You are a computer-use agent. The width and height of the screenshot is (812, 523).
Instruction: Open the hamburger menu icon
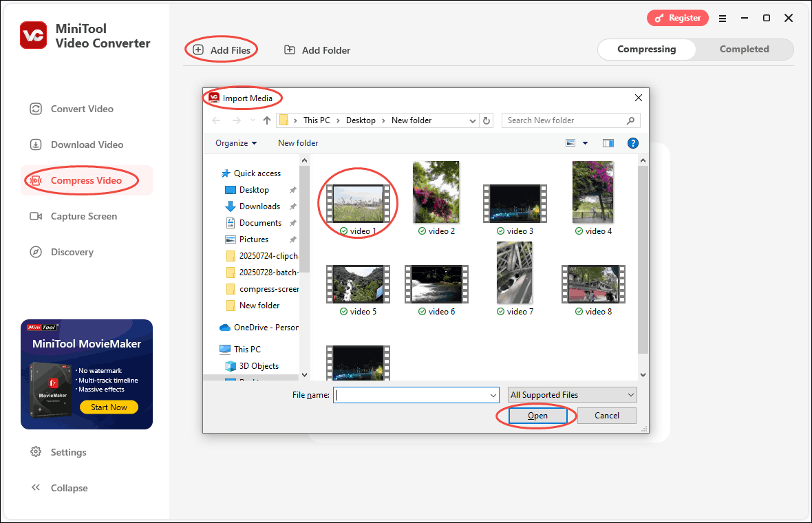(723, 19)
